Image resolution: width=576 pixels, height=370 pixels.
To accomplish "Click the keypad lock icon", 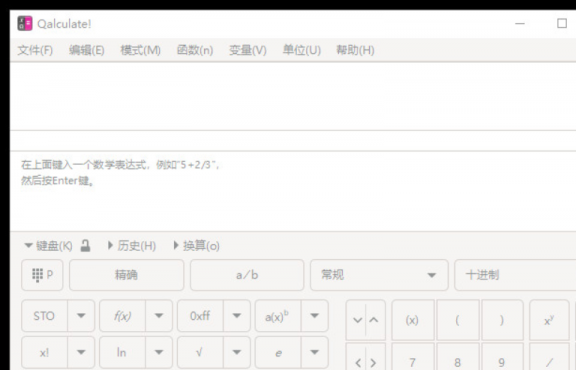I will pos(85,245).
